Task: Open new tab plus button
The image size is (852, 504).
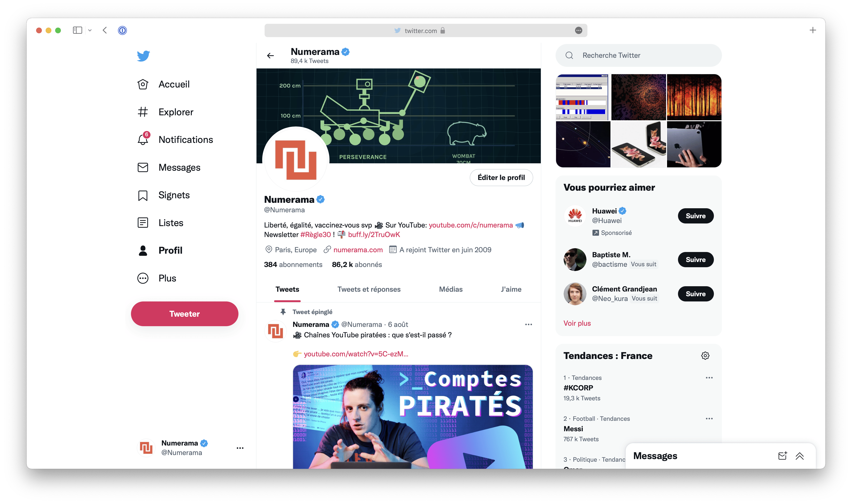Action: point(813,30)
